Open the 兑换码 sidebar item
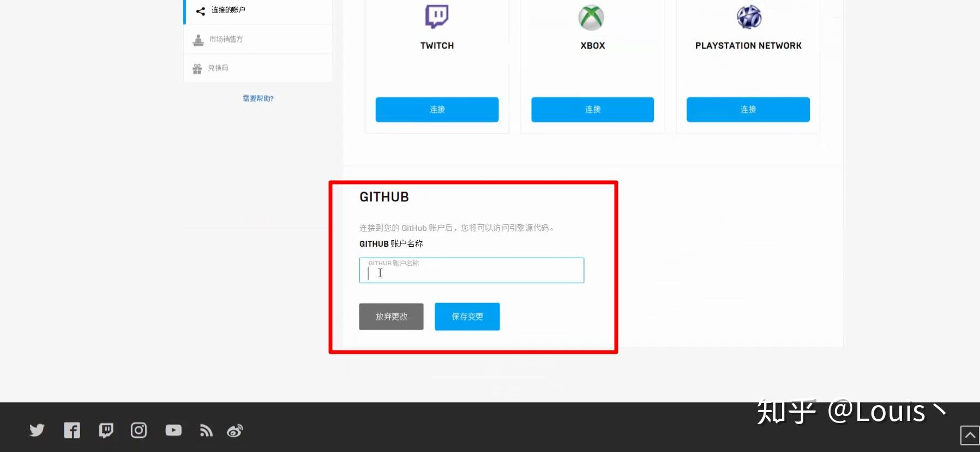Screen dimensions: 980x452 tap(258, 68)
